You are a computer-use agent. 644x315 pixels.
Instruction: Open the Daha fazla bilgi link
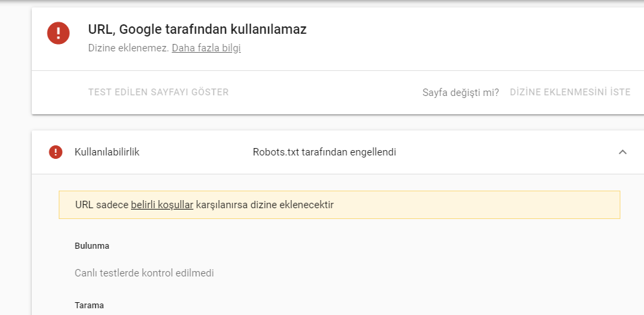click(206, 48)
